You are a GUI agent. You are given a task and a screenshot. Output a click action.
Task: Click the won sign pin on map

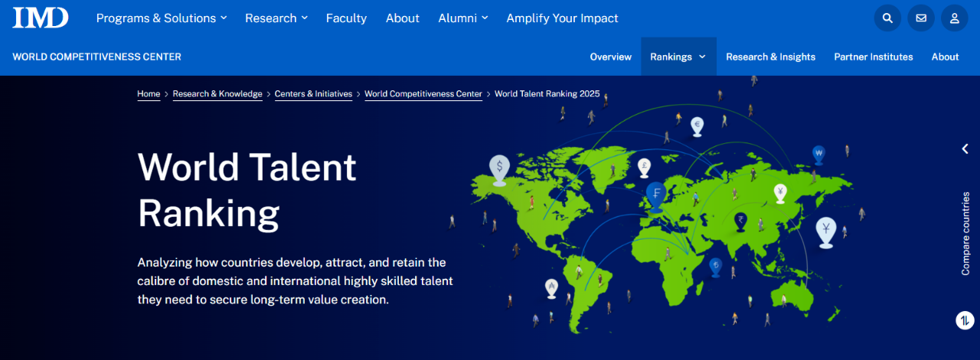pos(818,153)
